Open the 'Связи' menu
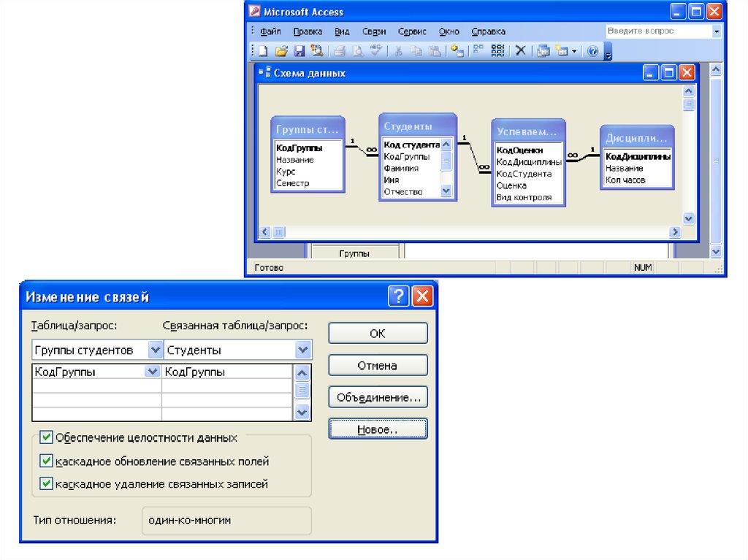 click(373, 32)
